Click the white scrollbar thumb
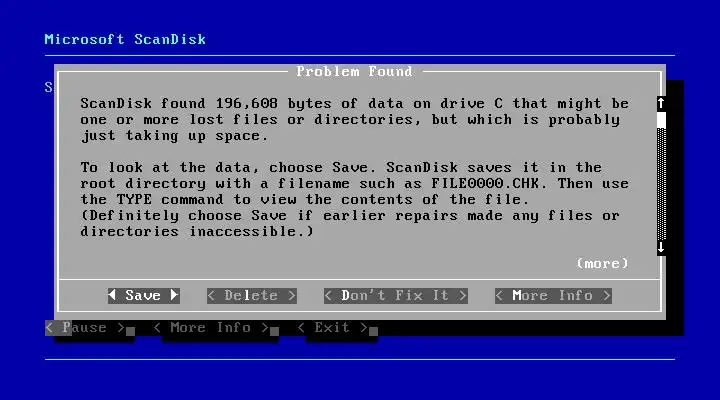The image size is (720, 400). tap(661, 120)
